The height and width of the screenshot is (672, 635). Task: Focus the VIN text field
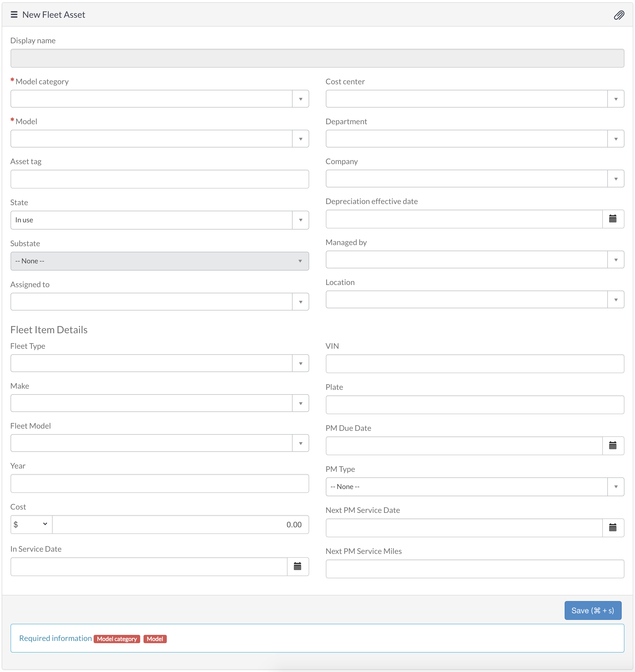[x=475, y=364]
